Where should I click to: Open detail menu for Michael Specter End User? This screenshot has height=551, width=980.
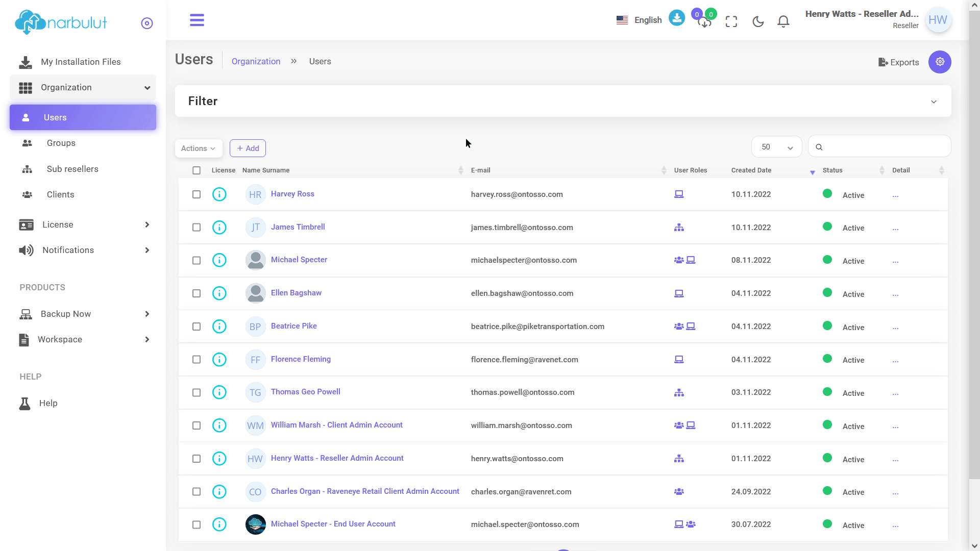(x=895, y=526)
